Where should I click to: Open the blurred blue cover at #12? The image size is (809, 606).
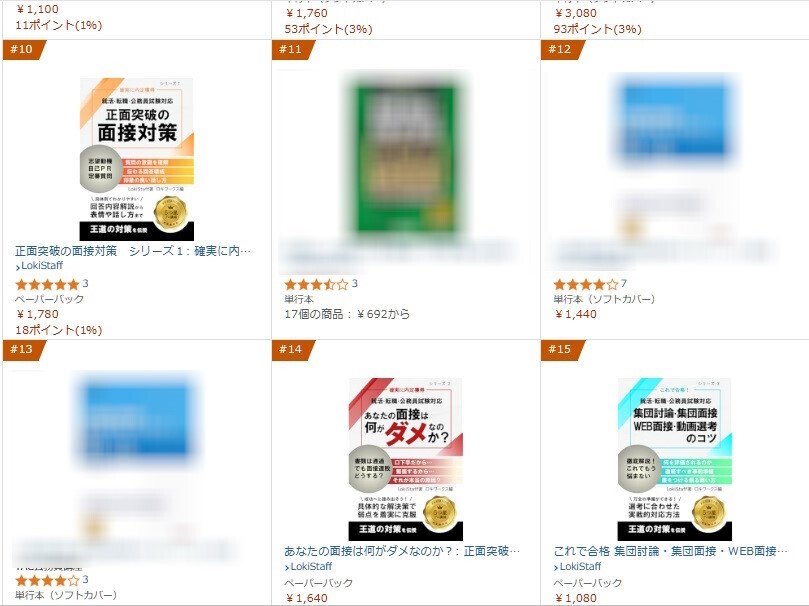point(675,120)
